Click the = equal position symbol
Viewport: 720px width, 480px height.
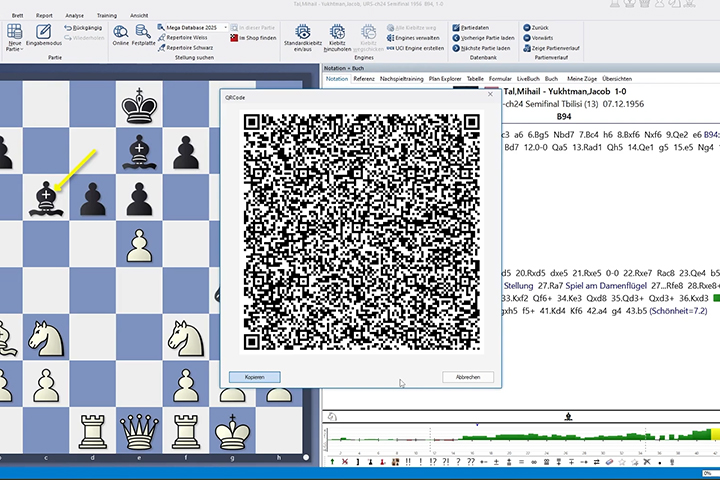point(521,462)
